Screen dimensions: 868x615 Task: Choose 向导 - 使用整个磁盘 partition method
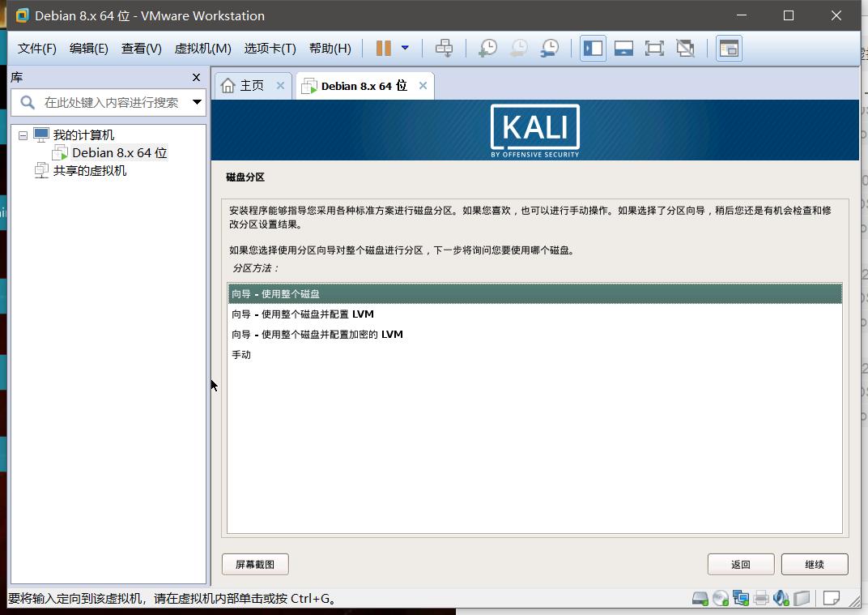click(534, 293)
